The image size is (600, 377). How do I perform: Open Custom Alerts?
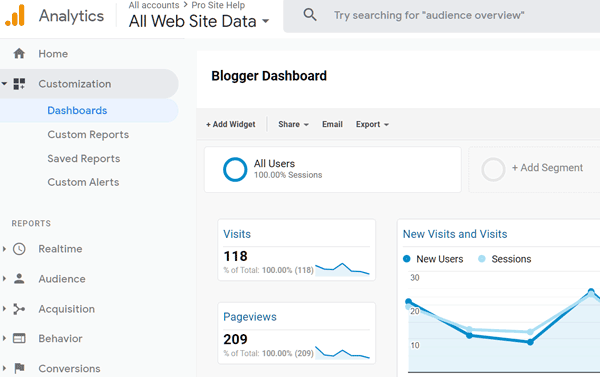(x=83, y=182)
